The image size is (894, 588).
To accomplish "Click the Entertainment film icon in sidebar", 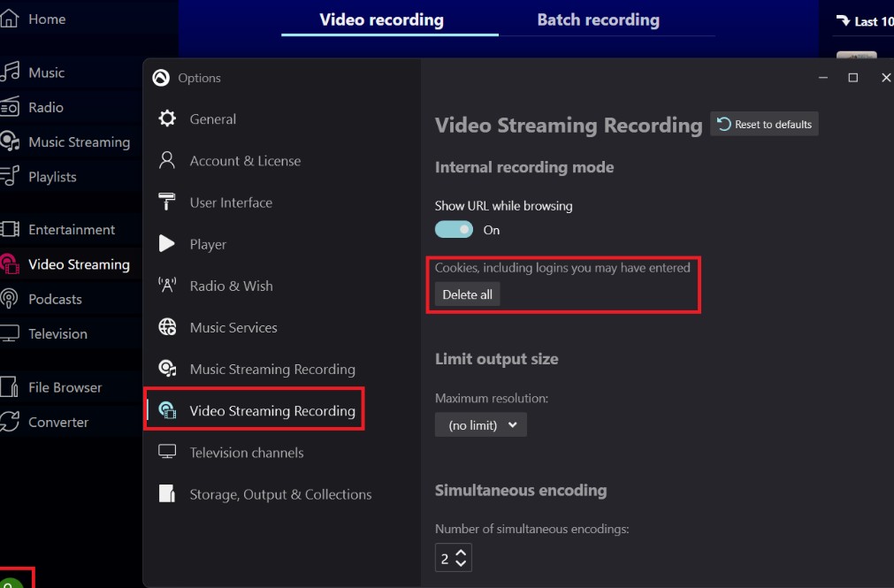I will coord(10,229).
